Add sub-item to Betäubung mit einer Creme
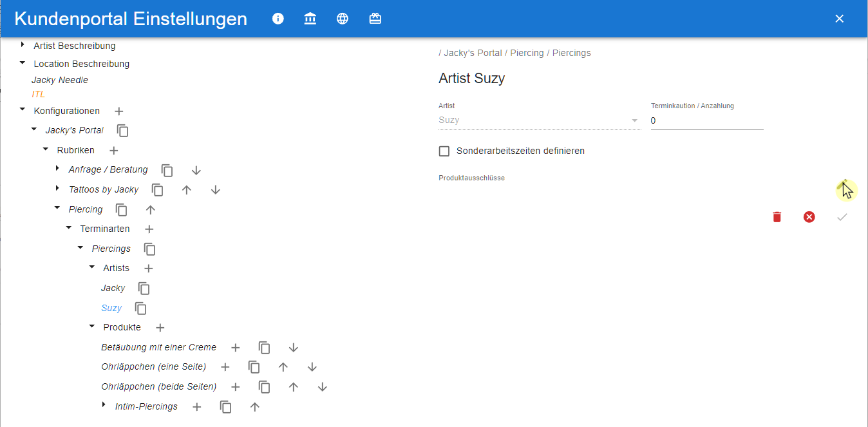Screen dimensions: 868x427 pyautogui.click(x=236, y=348)
